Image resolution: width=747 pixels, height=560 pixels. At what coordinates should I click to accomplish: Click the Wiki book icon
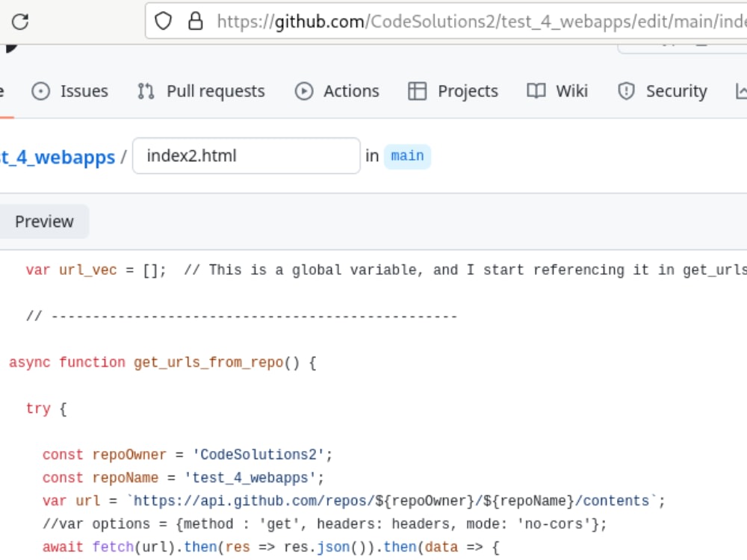point(535,90)
